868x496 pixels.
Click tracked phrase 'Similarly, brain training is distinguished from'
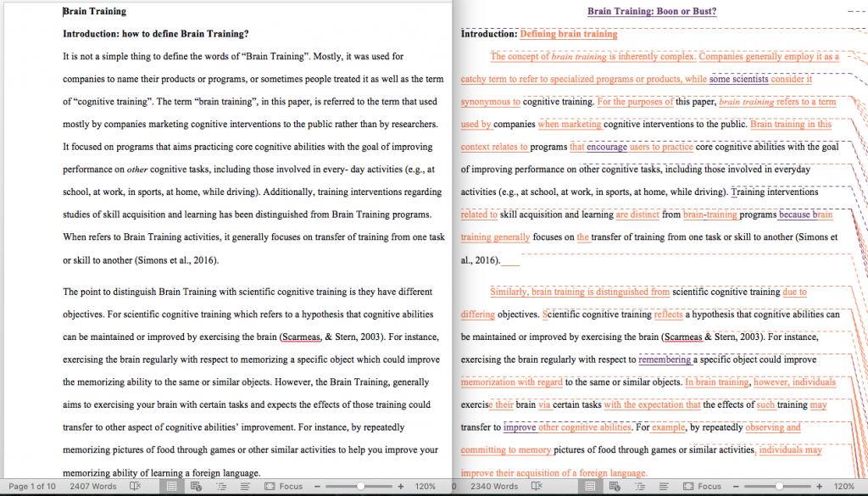(x=580, y=292)
